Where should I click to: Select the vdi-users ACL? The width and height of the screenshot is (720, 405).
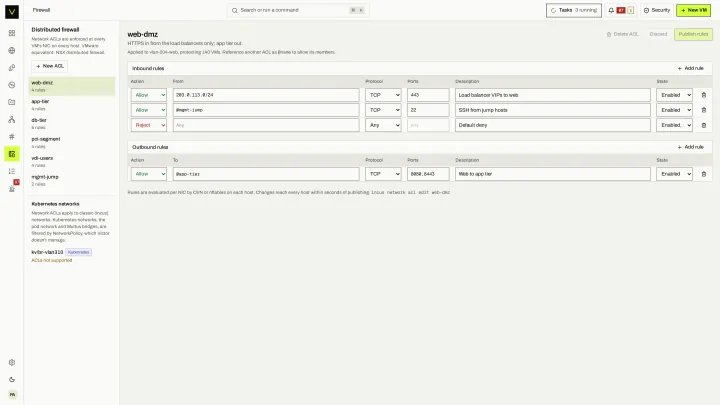72,162
